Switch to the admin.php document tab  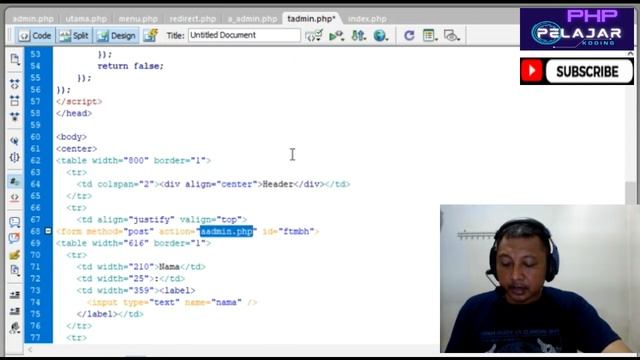tap(33, 19)
